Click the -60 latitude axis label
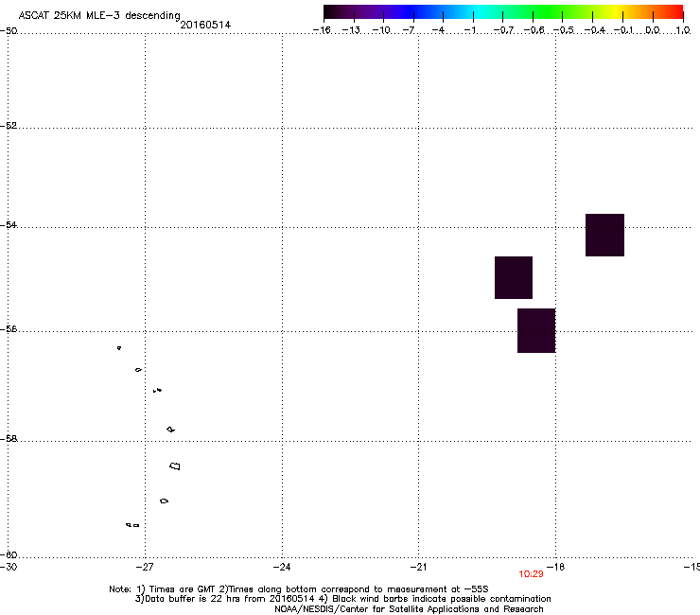This screenshot has height=615, width=700. (x=9, y=554)
